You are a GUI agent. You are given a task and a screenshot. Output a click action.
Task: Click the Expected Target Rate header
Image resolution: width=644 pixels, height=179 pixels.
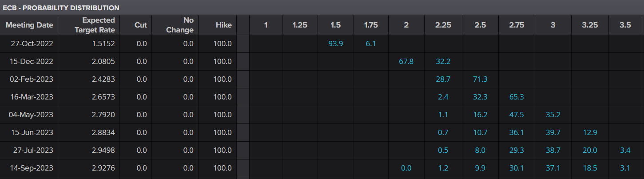pos(95,25)
